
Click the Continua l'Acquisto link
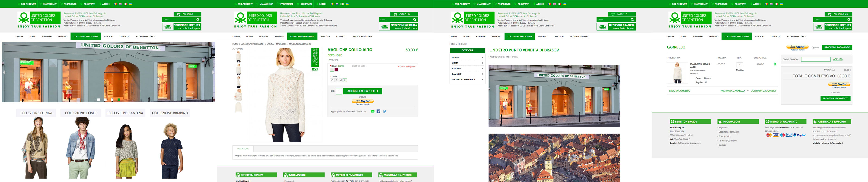pos(763,91)
